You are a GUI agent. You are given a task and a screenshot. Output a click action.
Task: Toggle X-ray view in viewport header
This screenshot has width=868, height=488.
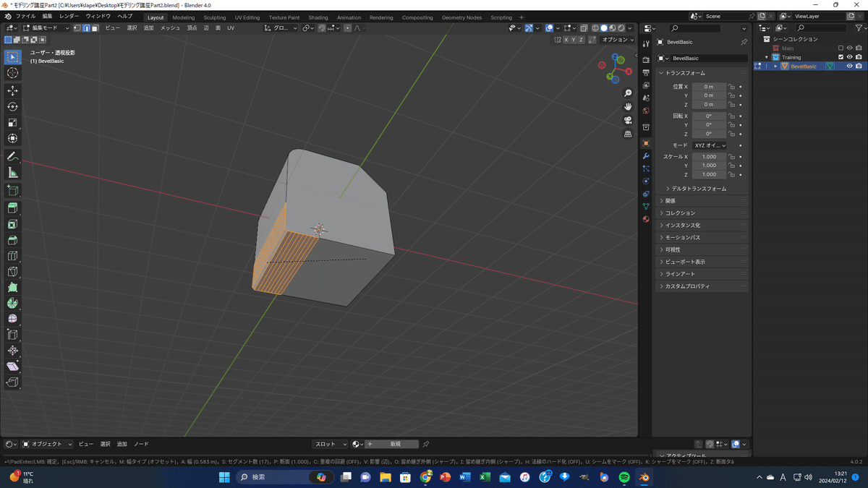point(584,28)
